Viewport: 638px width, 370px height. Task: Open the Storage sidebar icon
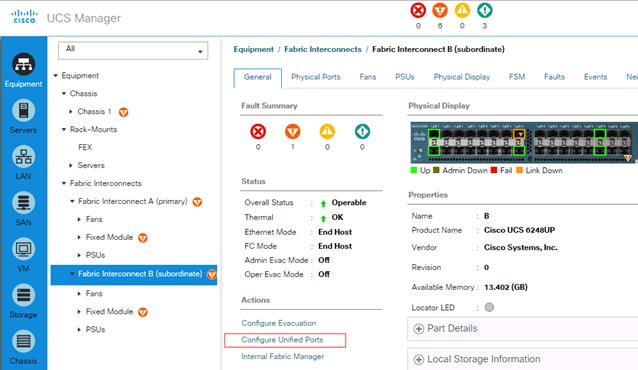tap(23, 301)
